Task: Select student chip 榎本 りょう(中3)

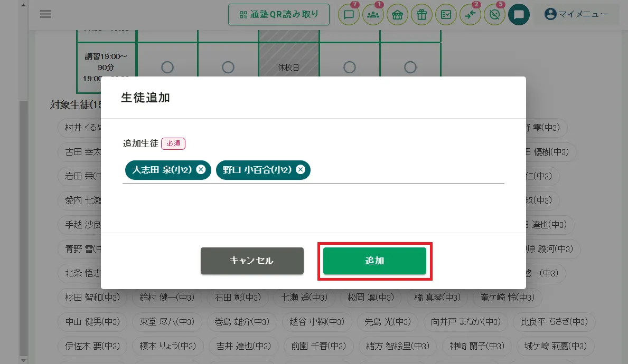Action: tap(168, 346)
